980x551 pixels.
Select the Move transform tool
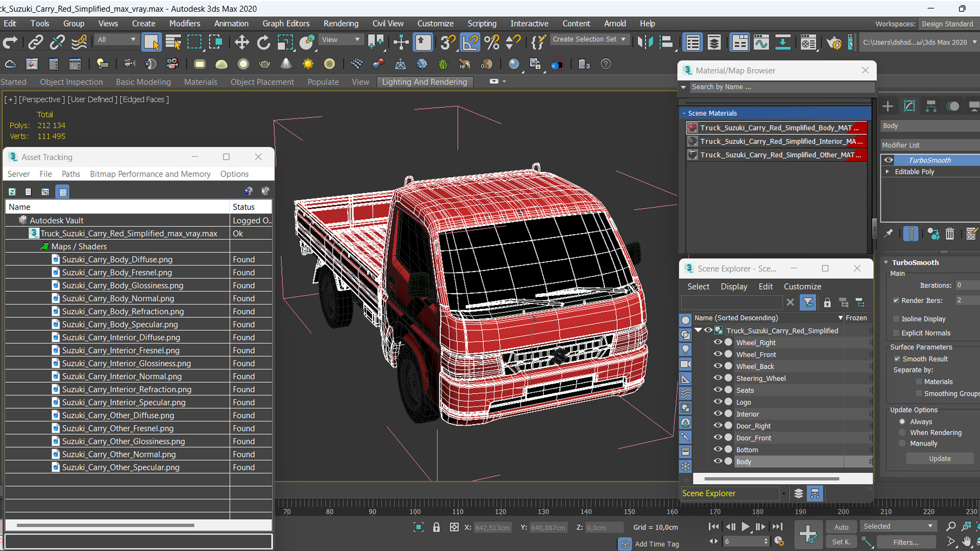coord(242,42)
